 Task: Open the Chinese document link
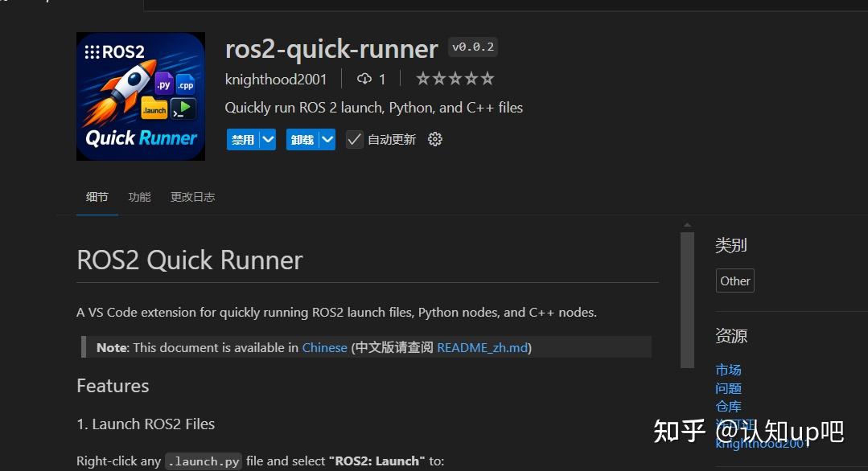tap(324, 348)
